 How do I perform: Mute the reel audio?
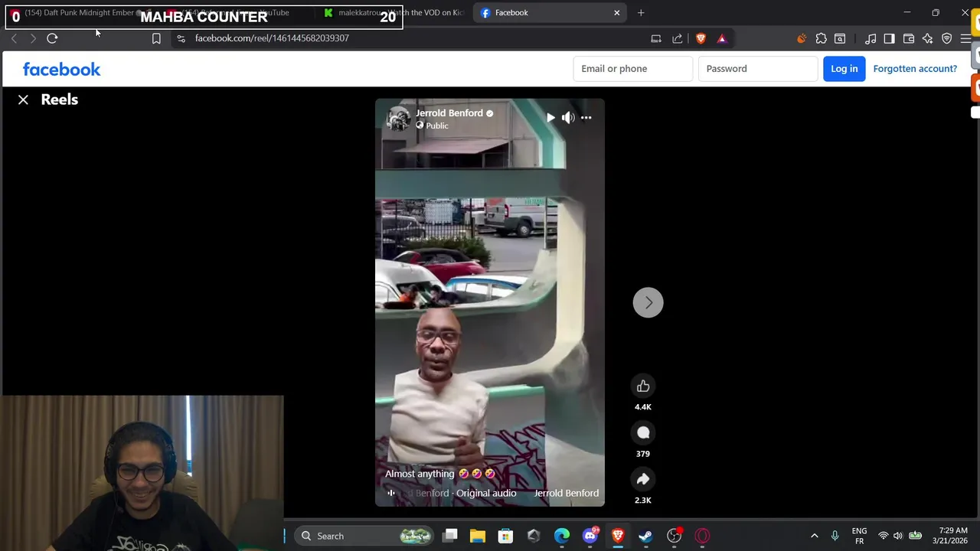pos(568,118)
